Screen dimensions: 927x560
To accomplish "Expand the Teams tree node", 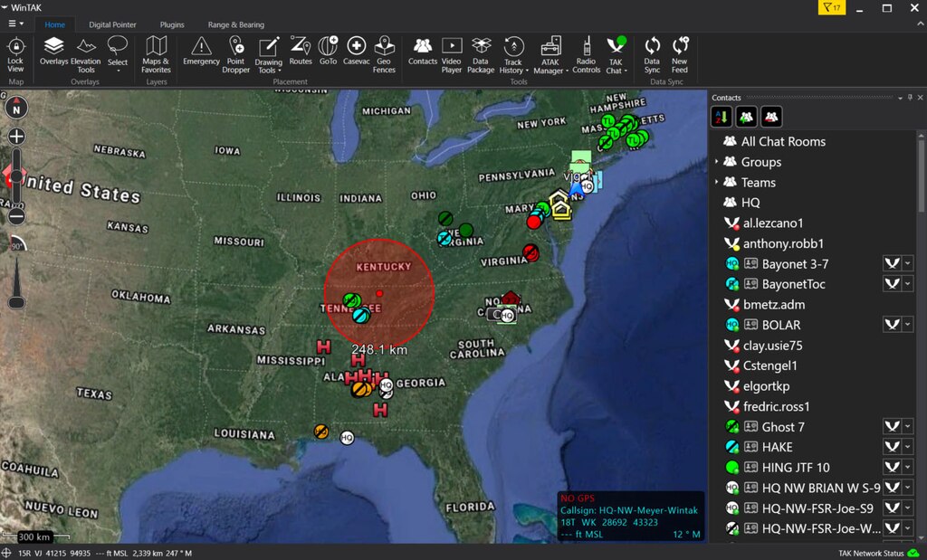I will click(717, 182).
